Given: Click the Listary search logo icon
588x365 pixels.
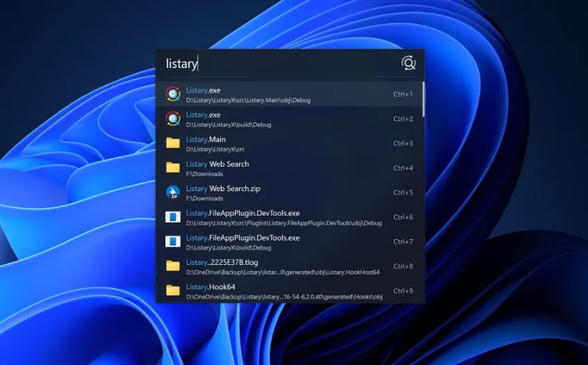Looking at the screenshot, I should pos(409,63).
